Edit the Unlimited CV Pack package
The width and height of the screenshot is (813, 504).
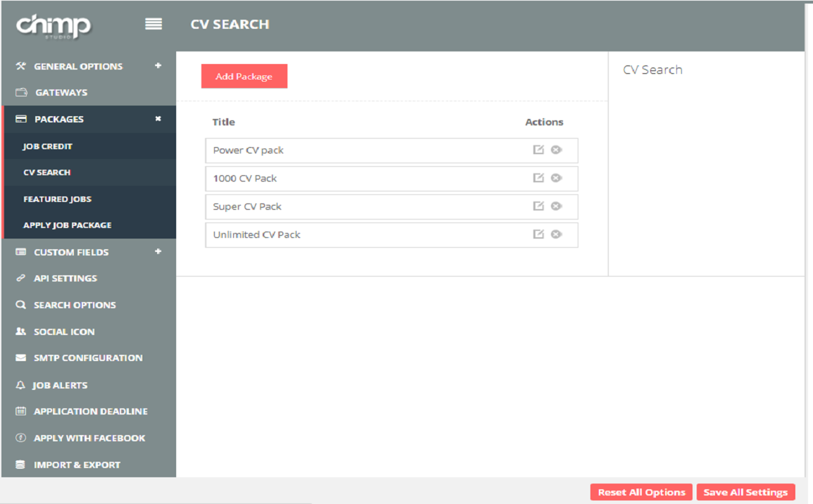pos(538,234)
